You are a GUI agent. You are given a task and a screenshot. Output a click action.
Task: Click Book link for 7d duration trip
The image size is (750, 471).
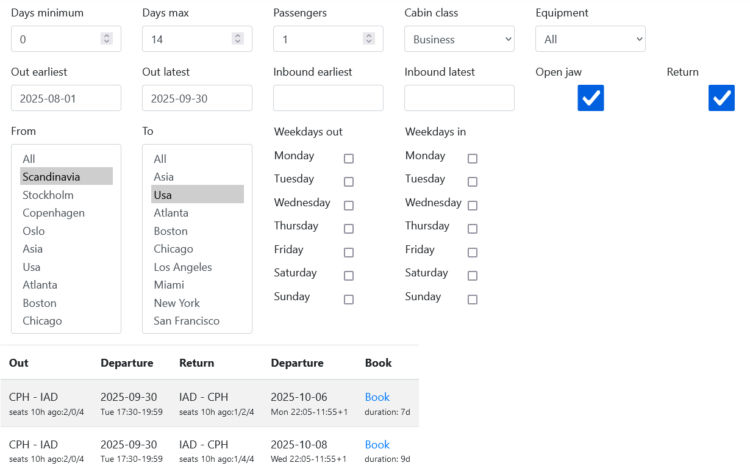(377, 397)
